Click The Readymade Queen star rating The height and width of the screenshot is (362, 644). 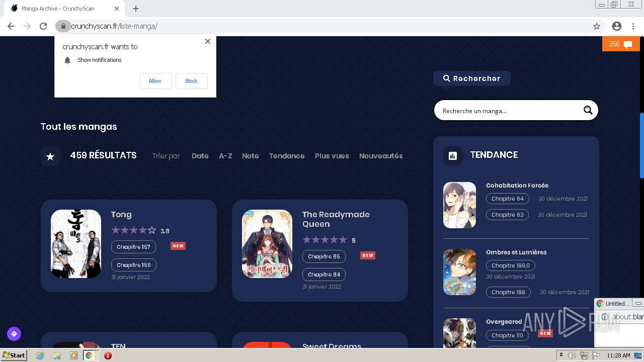click(x=325, y=240)
